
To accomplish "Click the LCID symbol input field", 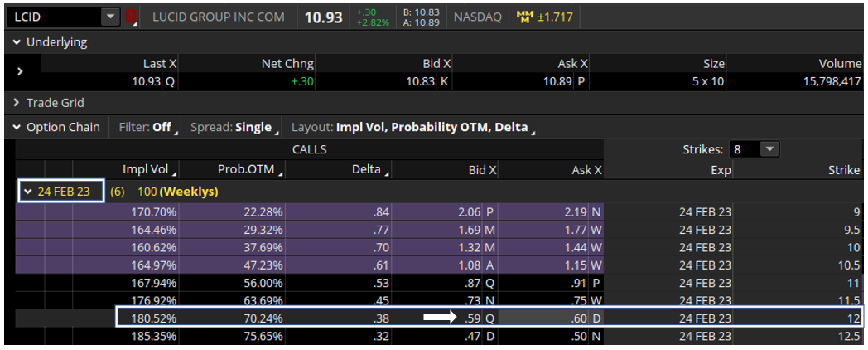I will [55, 17].
